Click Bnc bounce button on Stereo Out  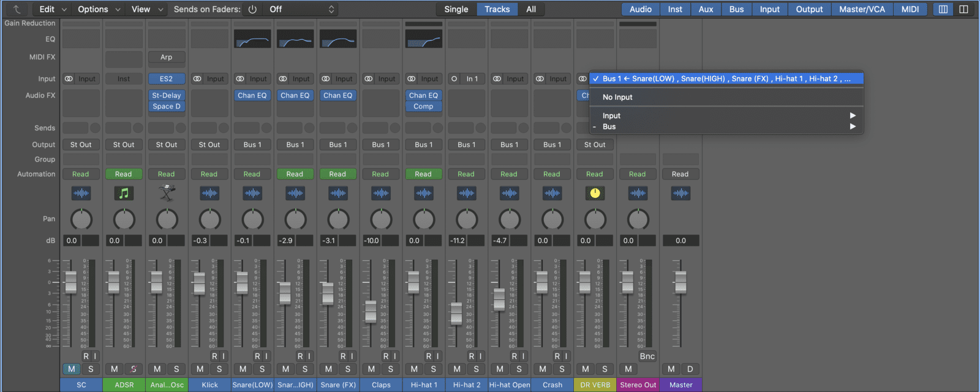(647, 356)
